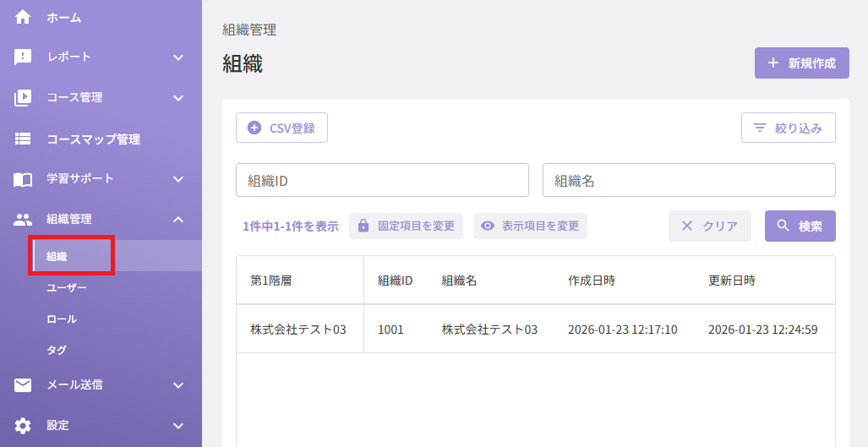Click the organization management people icon
The image size is (868, 447).
23,220
